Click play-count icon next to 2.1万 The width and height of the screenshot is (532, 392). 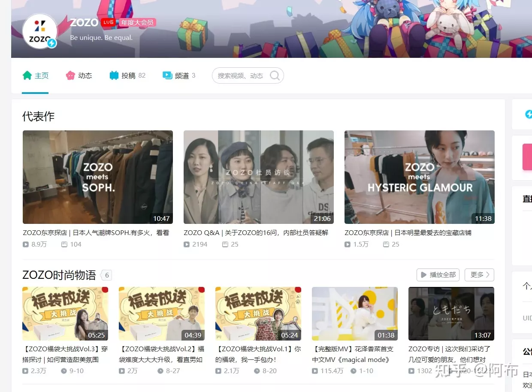218,371
